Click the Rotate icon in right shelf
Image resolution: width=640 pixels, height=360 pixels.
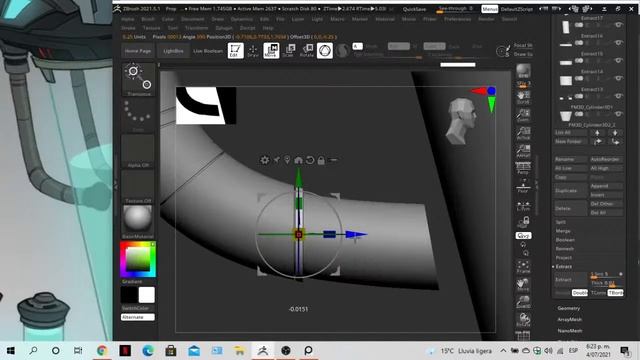523,320
